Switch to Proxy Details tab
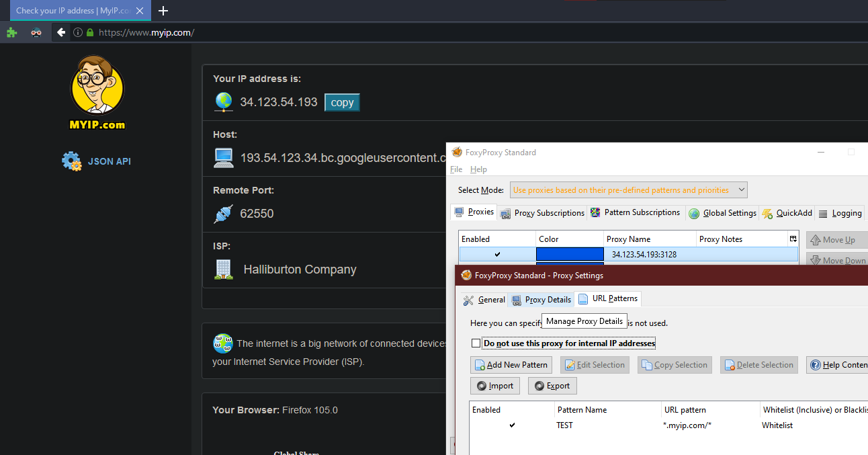The image size is (868, 455). [x=541, y=300]
